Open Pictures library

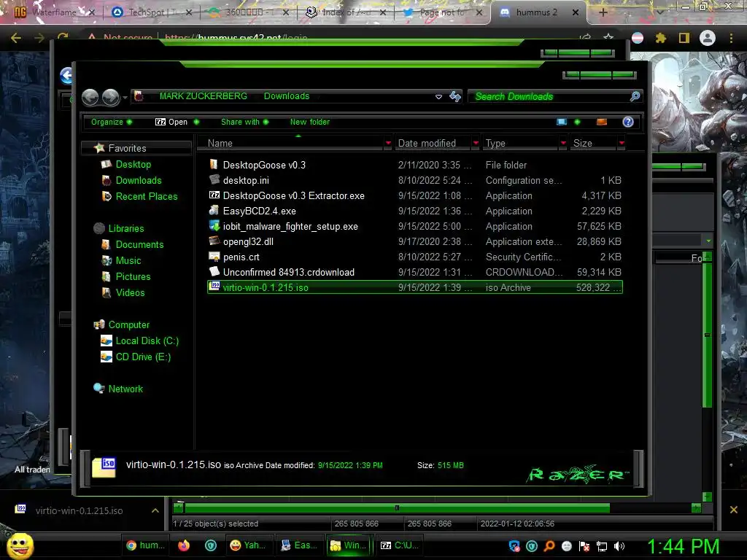click(x=133, y=276)
